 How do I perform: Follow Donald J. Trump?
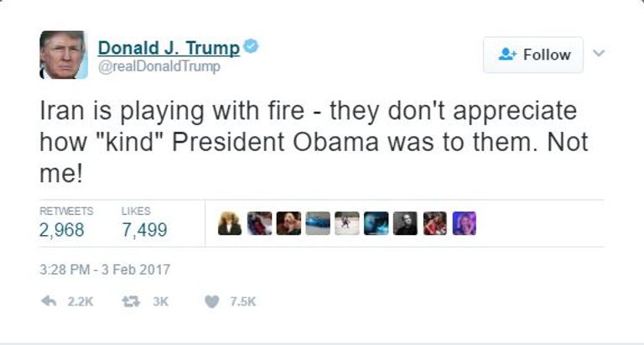click(x=533, y=55)
